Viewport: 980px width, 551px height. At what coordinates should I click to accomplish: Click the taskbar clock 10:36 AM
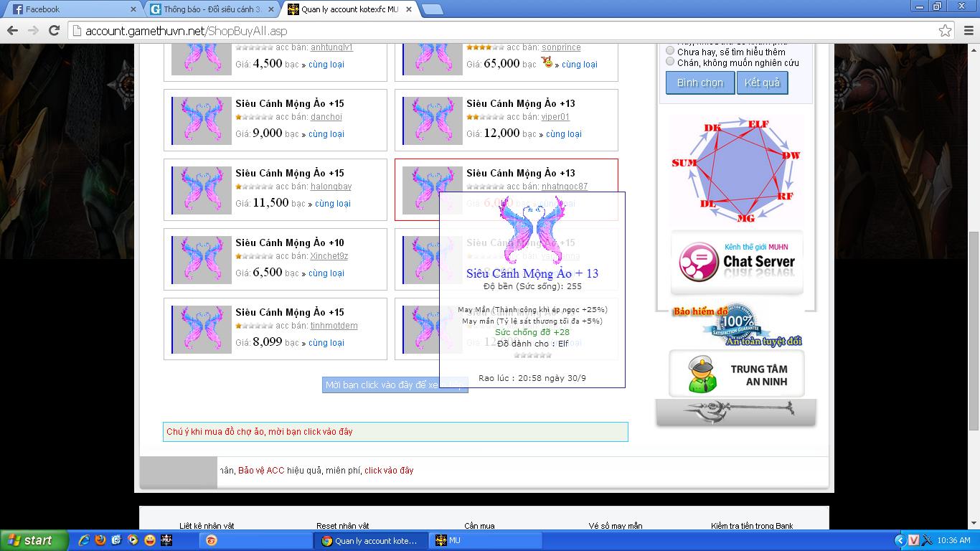tap(953, 540)
